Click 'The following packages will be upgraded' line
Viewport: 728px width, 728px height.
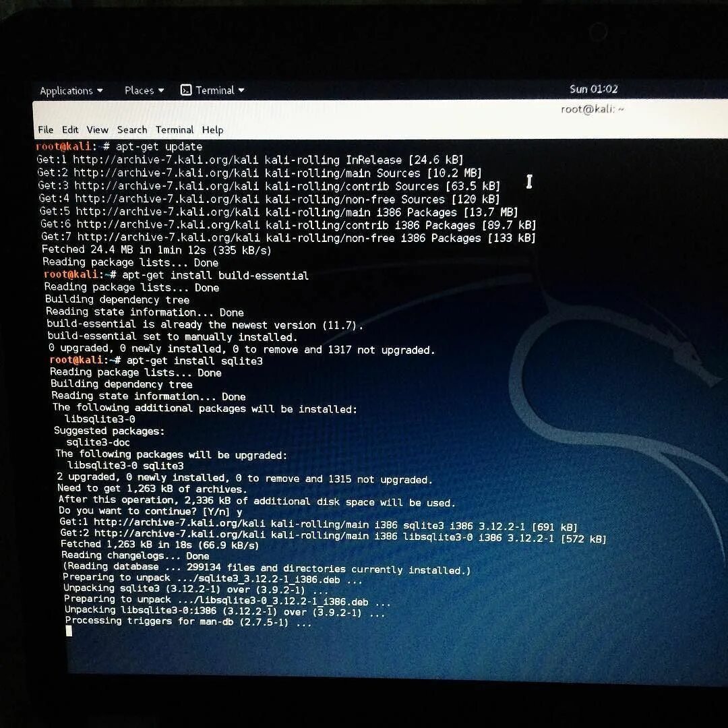tap(171, 454)
